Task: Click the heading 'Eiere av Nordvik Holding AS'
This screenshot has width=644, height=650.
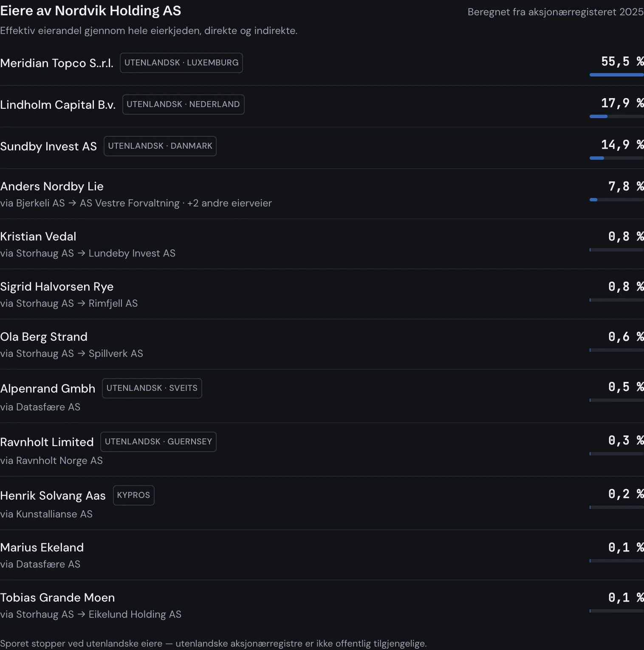Action: (90, 11)
